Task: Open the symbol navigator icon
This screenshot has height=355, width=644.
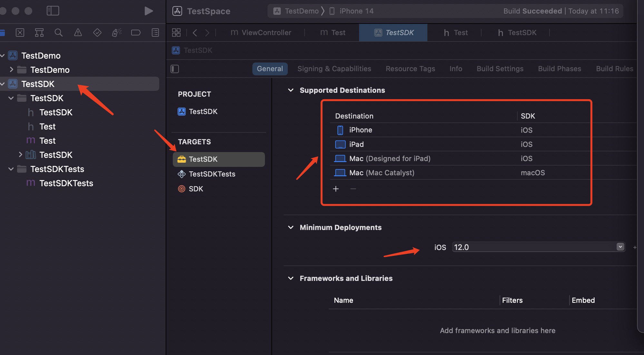Action: coord(39,33)
